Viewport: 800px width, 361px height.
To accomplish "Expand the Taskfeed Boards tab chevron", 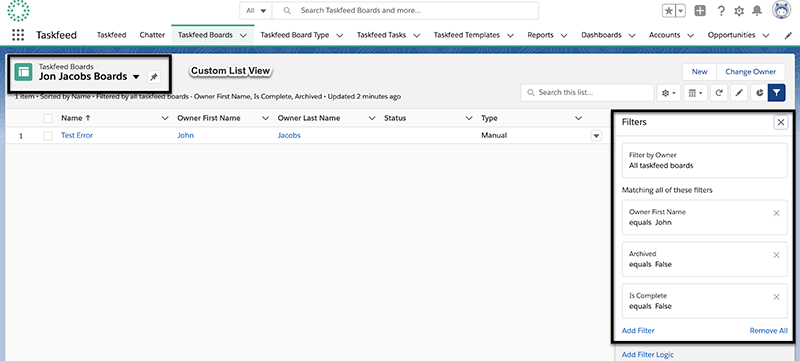I will click(243, 35).
